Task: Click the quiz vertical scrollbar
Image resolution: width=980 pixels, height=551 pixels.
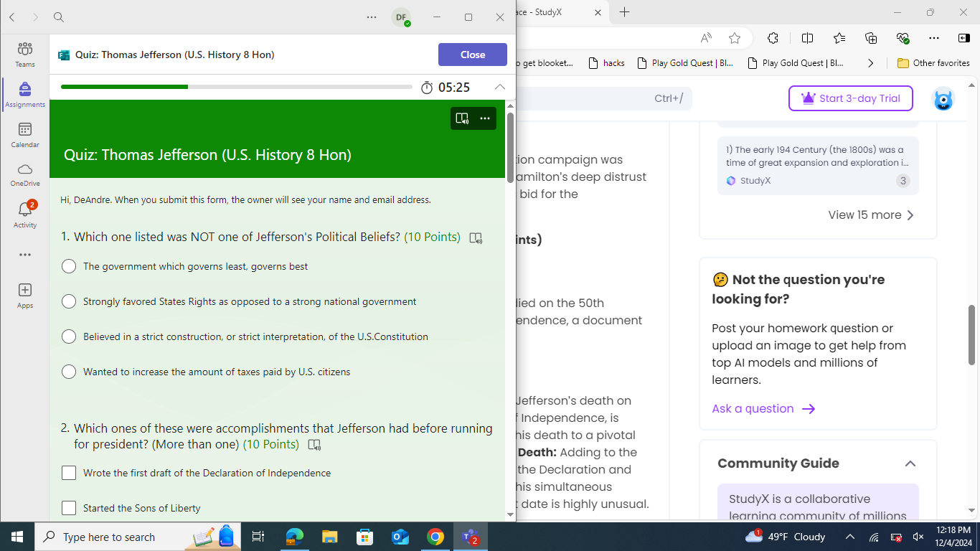Action: [510, 147]
